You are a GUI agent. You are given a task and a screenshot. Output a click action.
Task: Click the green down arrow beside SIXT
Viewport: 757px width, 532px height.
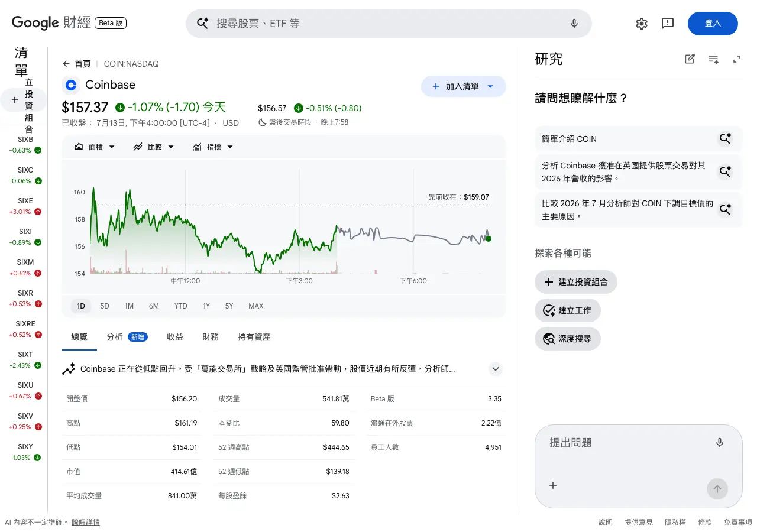(38, 365)
